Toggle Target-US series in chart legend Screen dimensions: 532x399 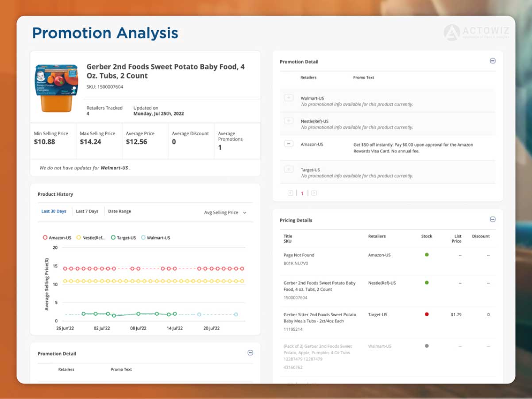coord(123,238)
